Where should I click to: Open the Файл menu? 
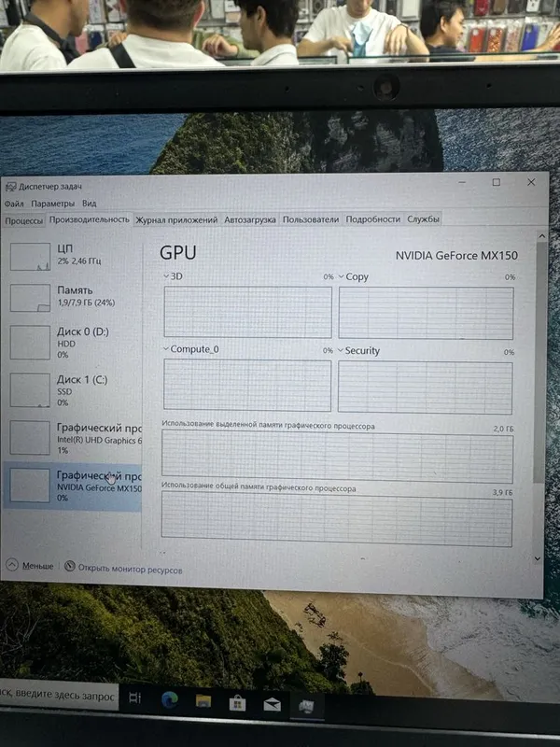(14, 204)
